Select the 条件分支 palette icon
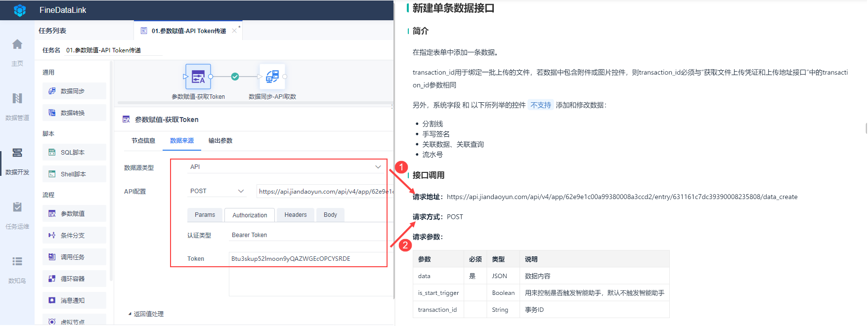Screen dimensions: 868x326 coord(52,235)
